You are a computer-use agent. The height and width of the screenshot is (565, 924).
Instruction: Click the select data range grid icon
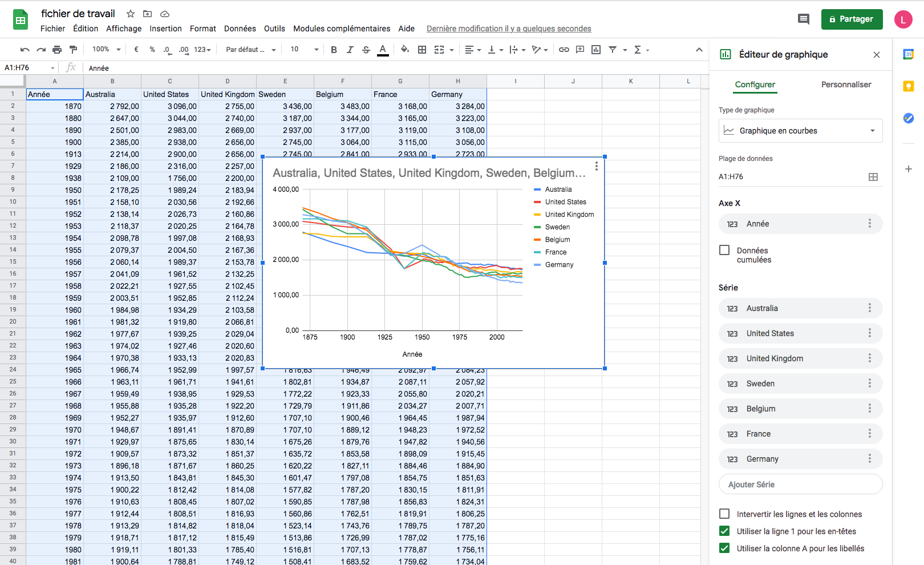tap(873, 177)
